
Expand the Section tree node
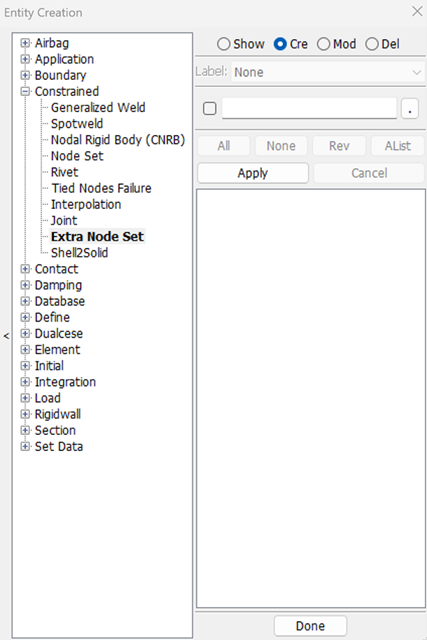(x=25, y=430)
